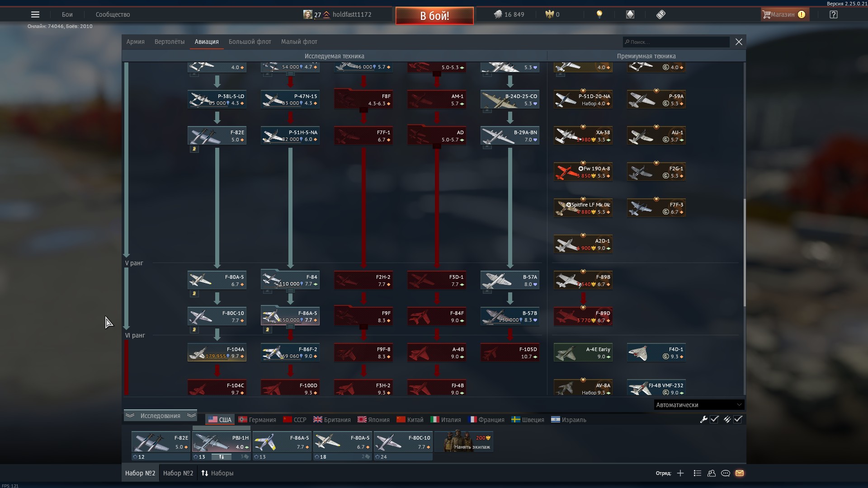868x488 pixels.
Task: Click the rank arrow icon beside the player level
Action: pyautogui.click(x=326, y=14)
